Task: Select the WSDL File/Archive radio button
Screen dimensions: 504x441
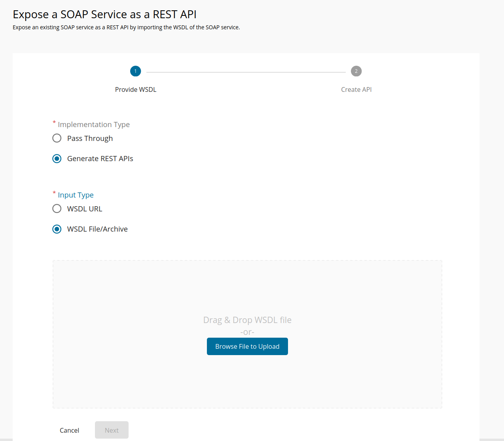Action: (x=57, y=229)
